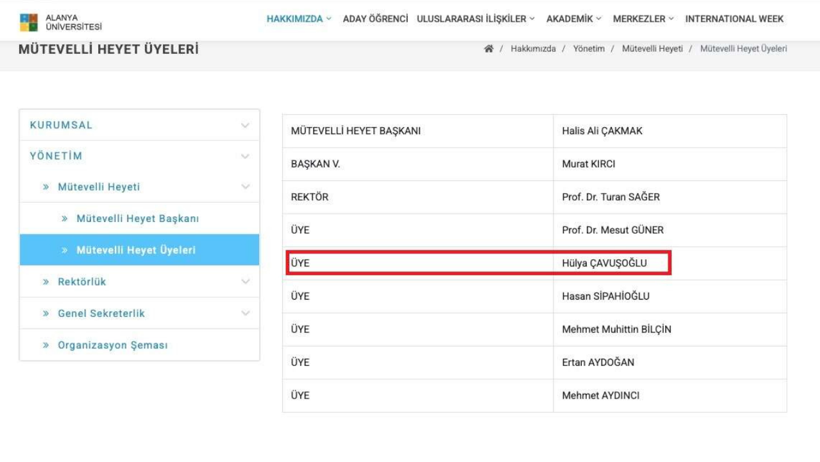The width and height of the screenshot is (820, 462).
Task: Click double-arrow icon beside Mütevelli Heyet Üyeleri
Action: coord(65,250)
